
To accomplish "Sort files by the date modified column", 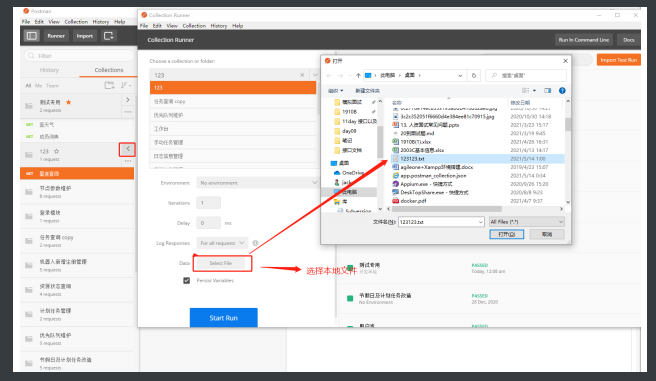I will 520,102.
